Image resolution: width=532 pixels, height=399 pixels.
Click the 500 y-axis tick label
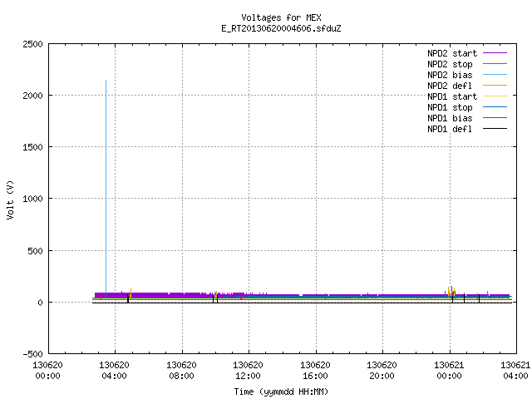point(35,251)
